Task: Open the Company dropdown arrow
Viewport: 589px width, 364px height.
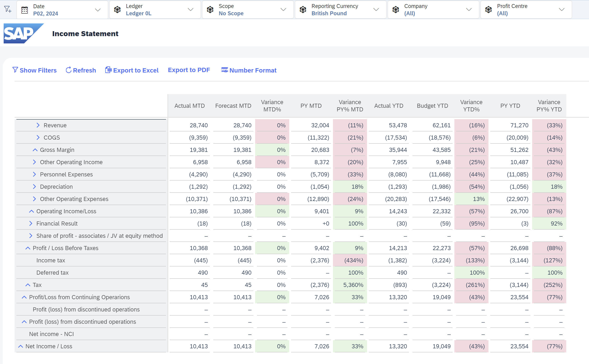Action: coord(469,10)
